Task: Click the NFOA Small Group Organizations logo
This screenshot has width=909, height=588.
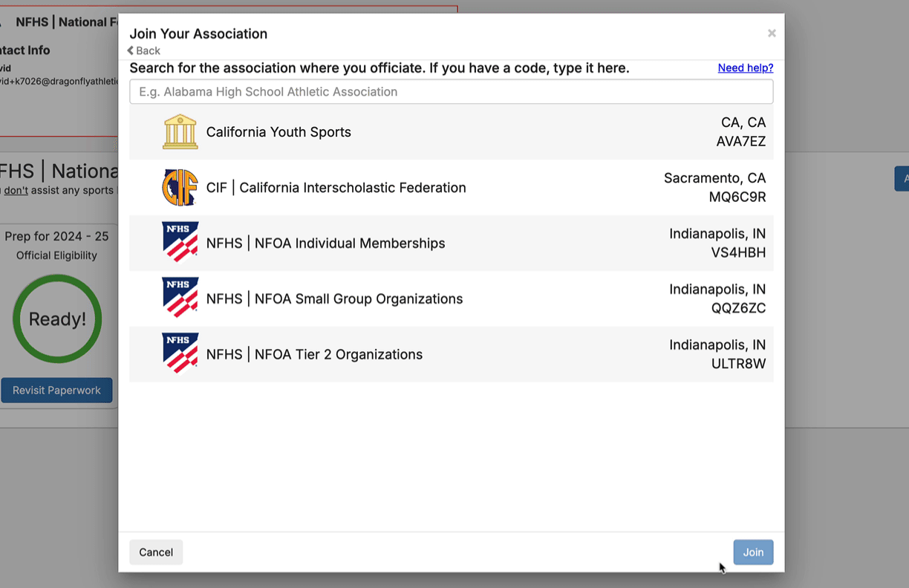Action: (x=180, y=298)
